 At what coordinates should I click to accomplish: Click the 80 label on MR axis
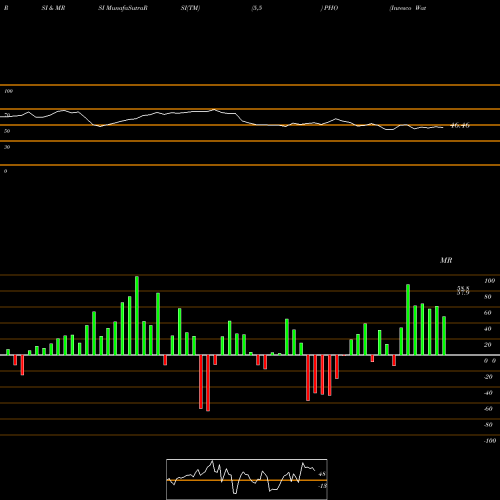click(x=488, y=297)
